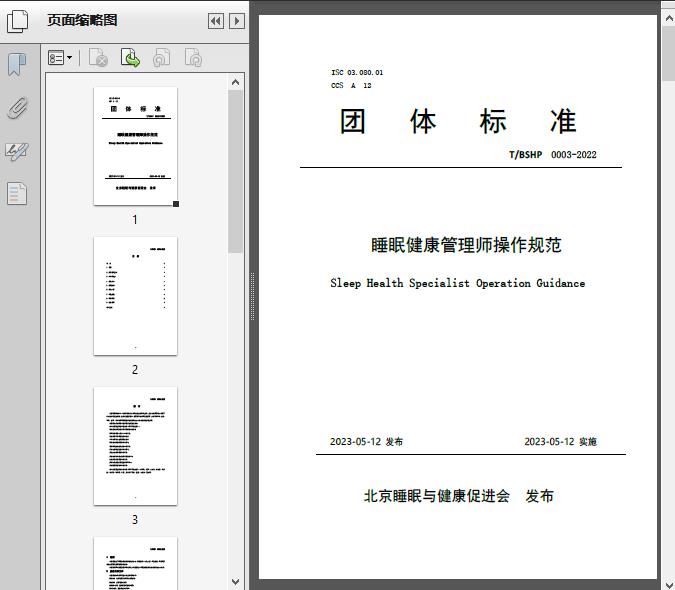Select page 2 thumbnail

pyautogui.click(x=135, y=296)
